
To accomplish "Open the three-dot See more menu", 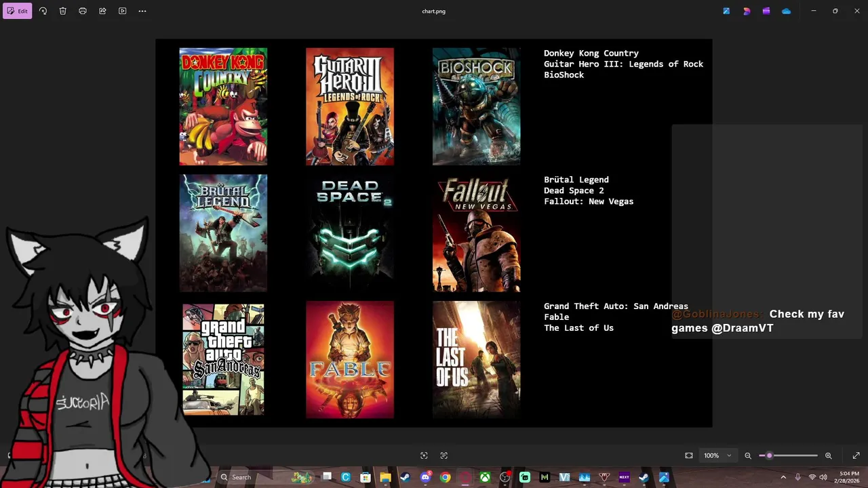I will [x=142, y=11].
